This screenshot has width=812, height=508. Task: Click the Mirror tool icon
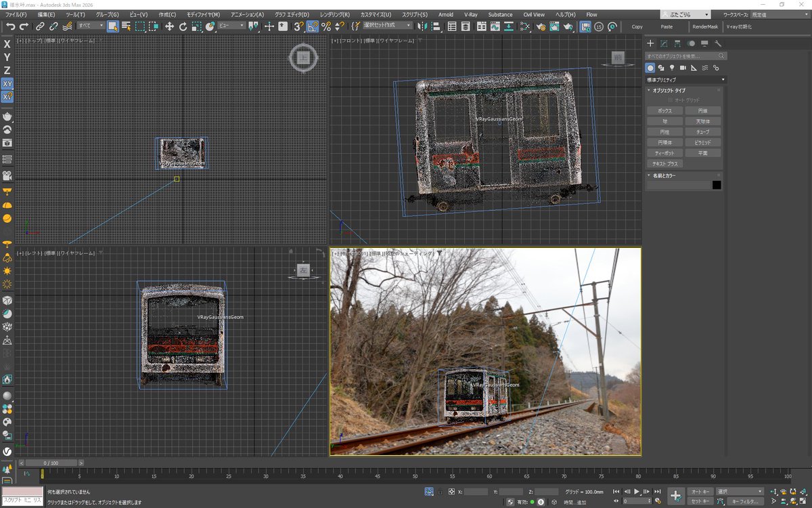point(422,26)
